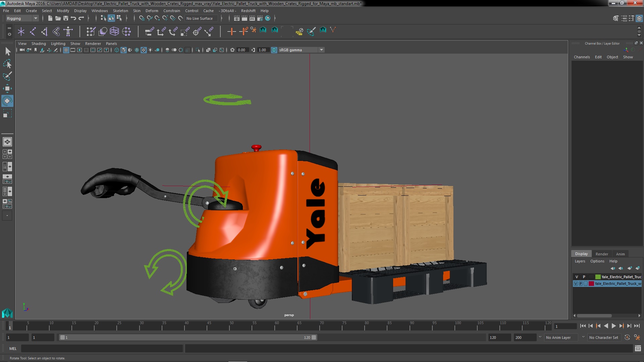Open the animation preferences running-figure icon

click(x=637, y=338)
